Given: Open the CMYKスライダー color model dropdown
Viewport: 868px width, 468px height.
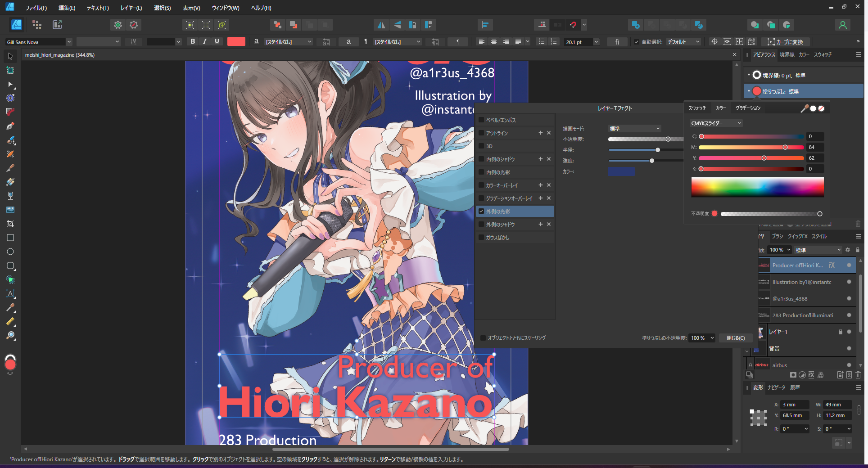Looking at the screenshot, I should pyautogui.click(x=716, y=123).
